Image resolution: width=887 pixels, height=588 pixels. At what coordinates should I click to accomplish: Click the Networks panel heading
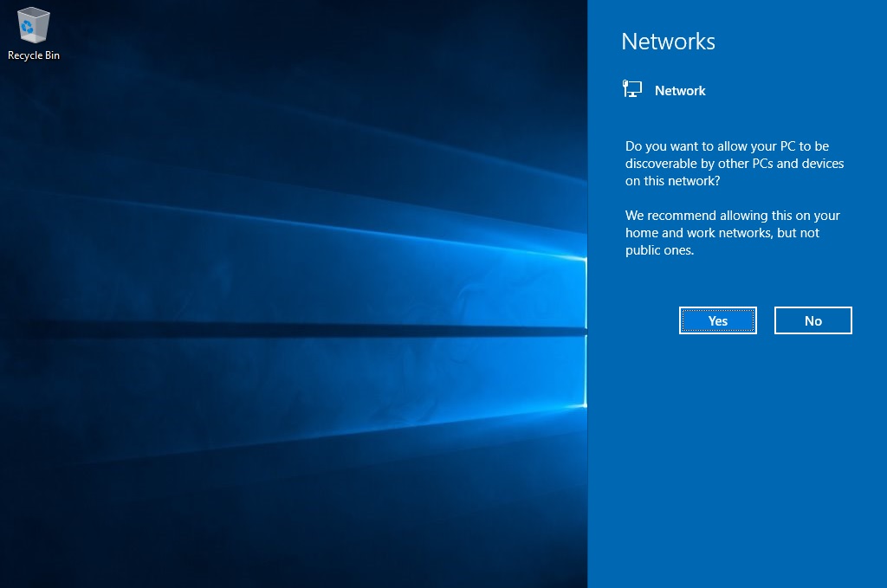coord(668,42)
